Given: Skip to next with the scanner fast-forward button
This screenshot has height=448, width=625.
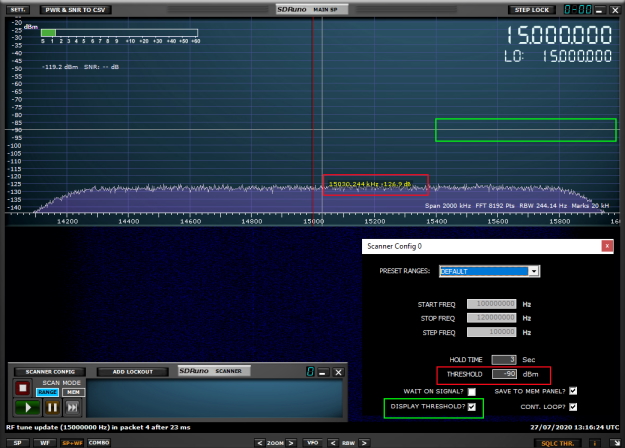Looking at the screenshot, I should (x=72, y=407).
